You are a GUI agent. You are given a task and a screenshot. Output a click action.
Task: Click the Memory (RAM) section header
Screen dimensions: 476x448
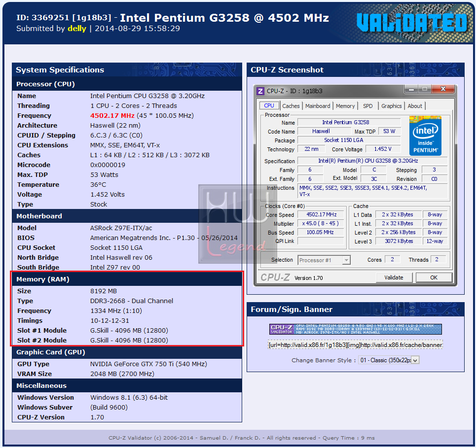click(x=127, y=279)
